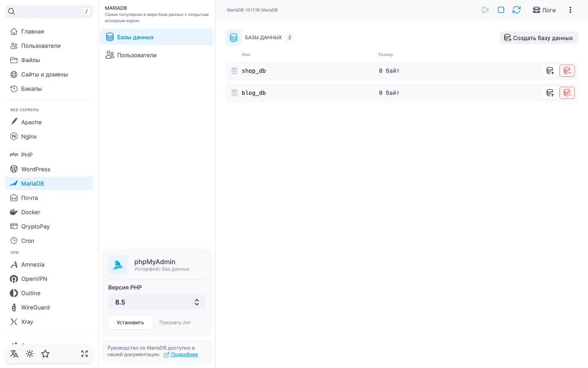The image size is (588, 368).
Task: Click the database icon beside БАЗЫ ДАННЫХ heading
Action: [x=234, y=38]
